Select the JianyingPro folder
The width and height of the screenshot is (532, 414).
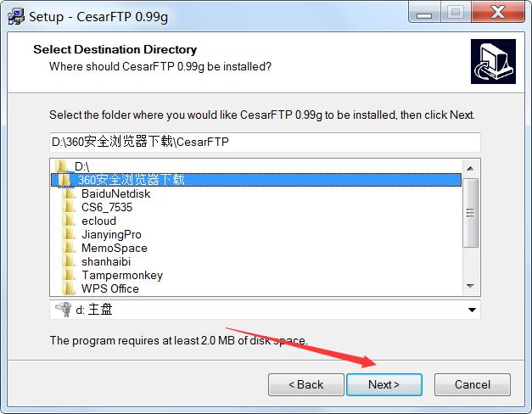pos(111,234)
